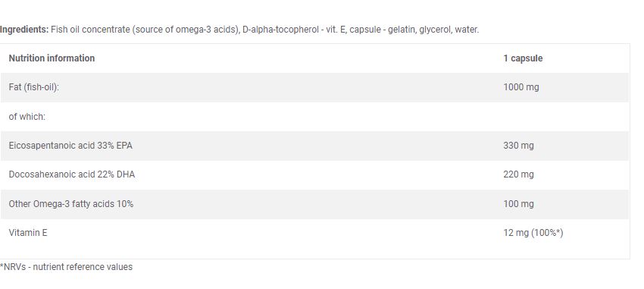Screen dimensions: 644x289
Task: Click the Ingredients label text
Action: (24, 30)
